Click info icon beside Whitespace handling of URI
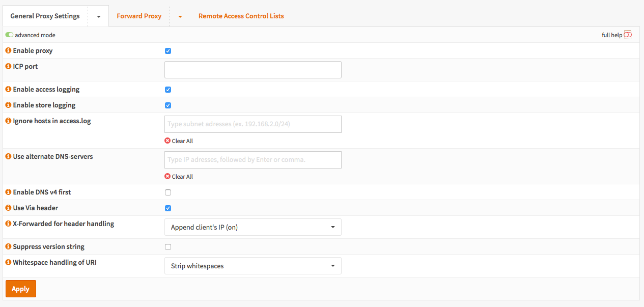This screenshot has width=644, height=307. click(x=8, y=263)
